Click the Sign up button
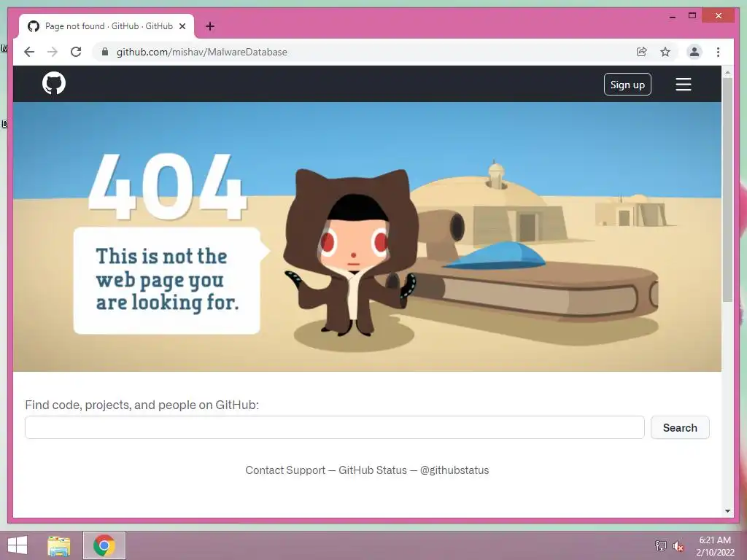The image size is (747, 560). coord(627,85)
